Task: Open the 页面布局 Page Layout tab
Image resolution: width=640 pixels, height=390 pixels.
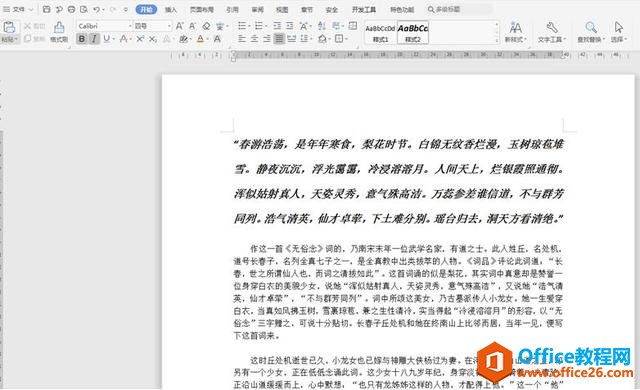Action: pos(202,9)
